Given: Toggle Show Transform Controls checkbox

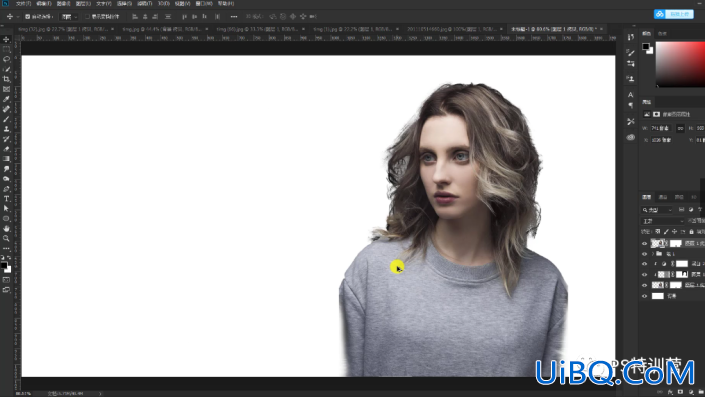Looking at the screenshot, I should [x=88, y=17].
